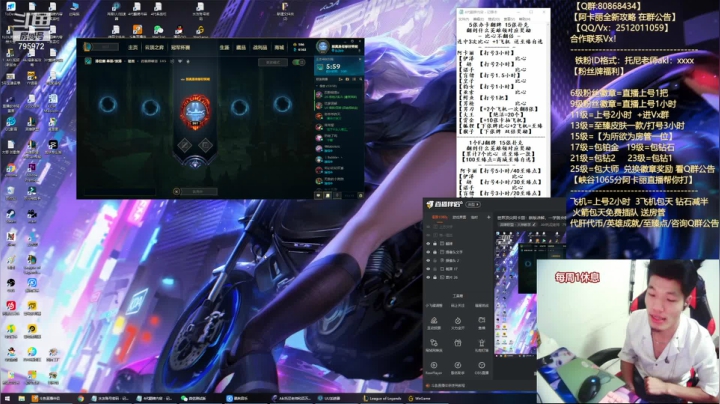Open the 战利品 loot tab
The width and height of the screenshot is (720, 404).
pyautogui.click(x=260, y=47)
